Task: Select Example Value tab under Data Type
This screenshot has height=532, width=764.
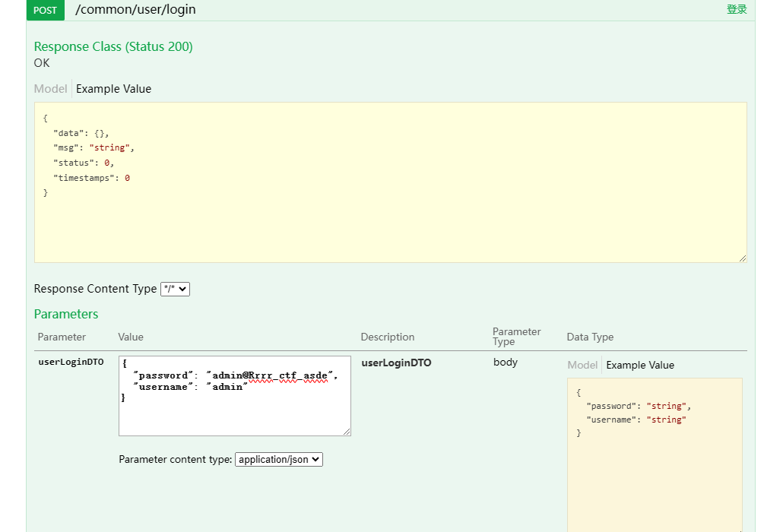Action: tap(640, 365)
